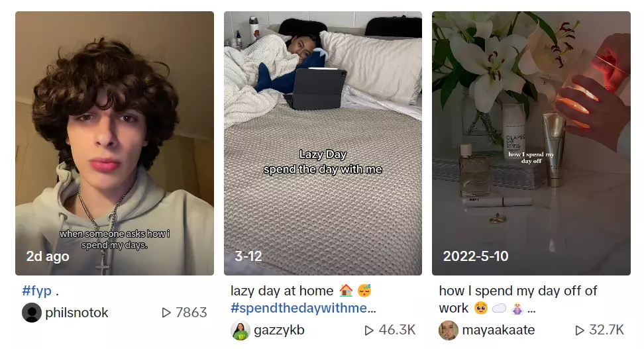The height and width of the screenshot is (349, 644).
Task: Click play icon beside 32.7K views
Action: 580,330
